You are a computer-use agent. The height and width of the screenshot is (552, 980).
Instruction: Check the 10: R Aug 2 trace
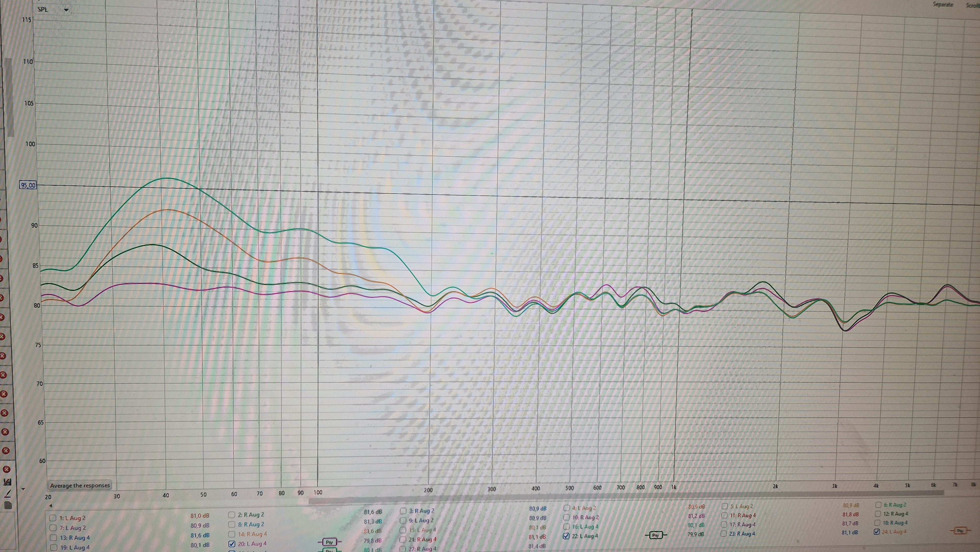[566, 517]
